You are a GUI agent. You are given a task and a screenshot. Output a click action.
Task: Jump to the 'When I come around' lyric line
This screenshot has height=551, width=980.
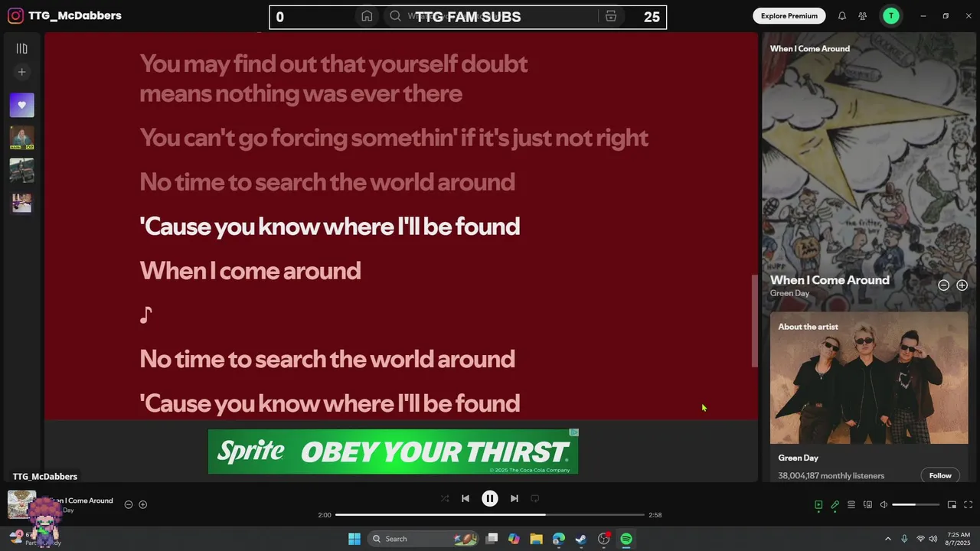pos(250,271)
